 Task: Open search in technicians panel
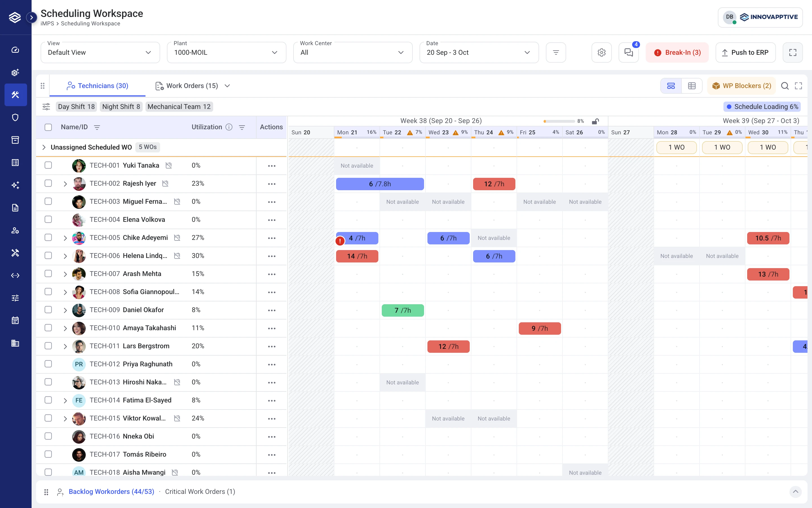[x=785, y=86]
